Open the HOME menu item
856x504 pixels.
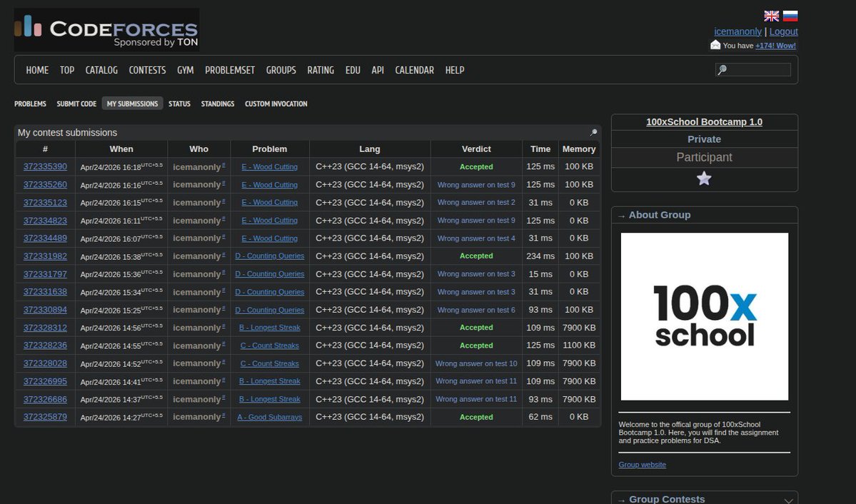point(37,70)
